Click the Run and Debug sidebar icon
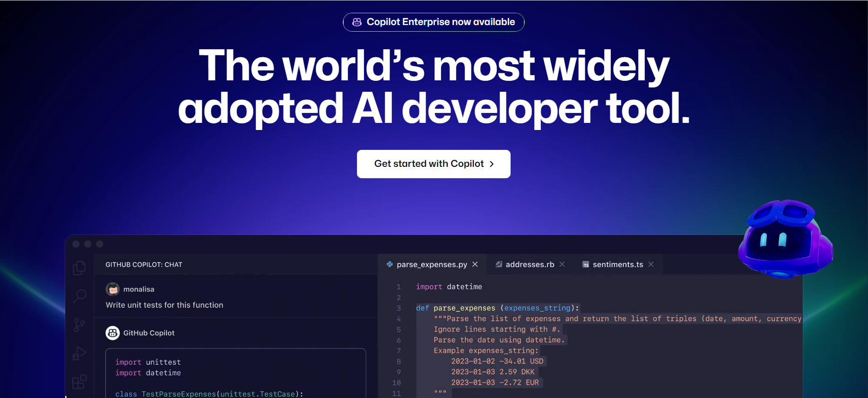This screenshot has width=868, height=398. (79, 353)
